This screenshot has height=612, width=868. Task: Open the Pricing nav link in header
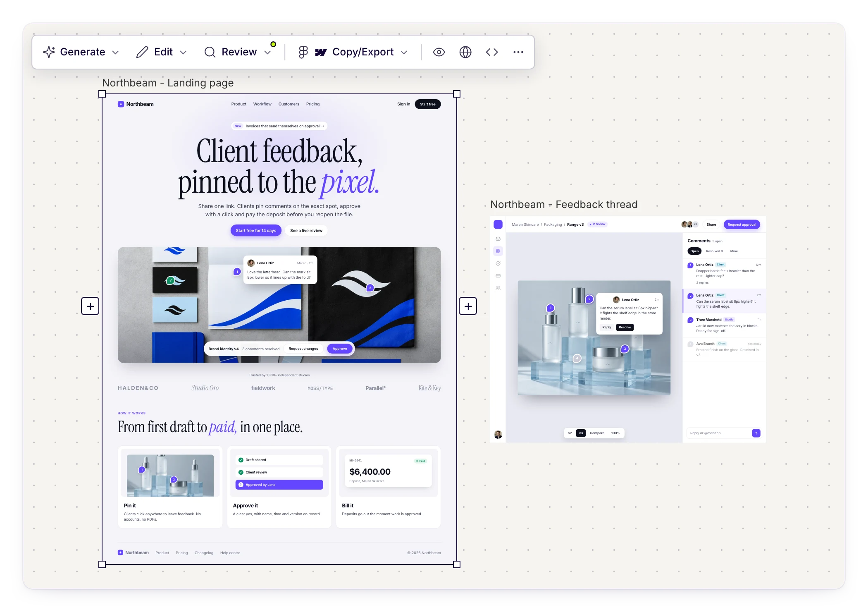pos(313,104)
